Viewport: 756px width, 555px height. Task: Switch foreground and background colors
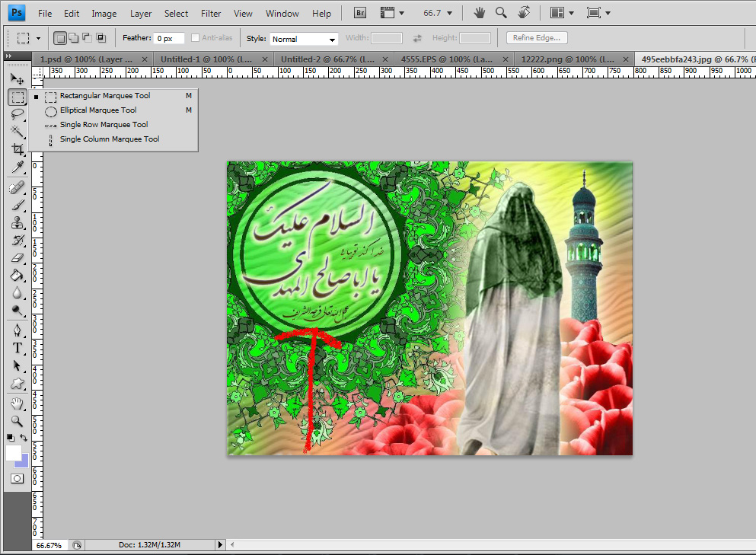(24, 438)
